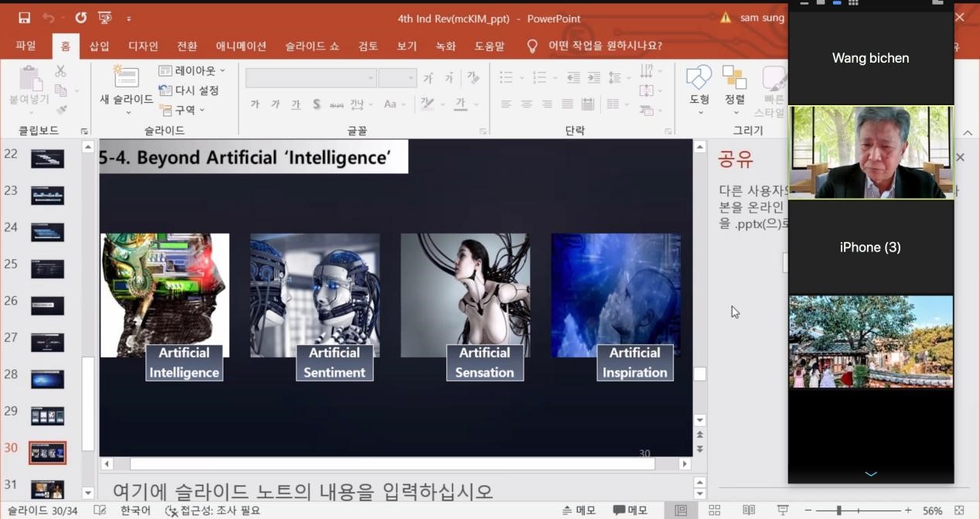Click the Slide Show icon in status bar
The height and width of the screenshot is (519, 980).
(783, 510)
